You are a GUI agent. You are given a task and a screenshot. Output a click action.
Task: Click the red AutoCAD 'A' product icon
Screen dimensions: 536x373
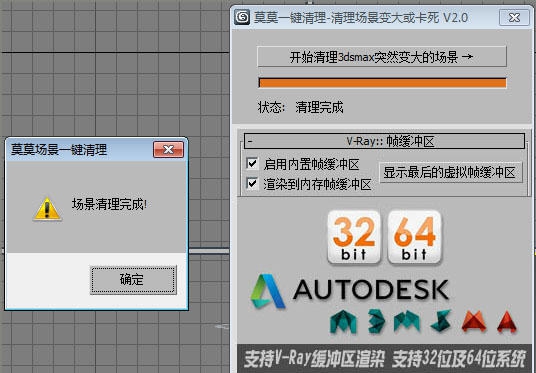pos(507,321)
